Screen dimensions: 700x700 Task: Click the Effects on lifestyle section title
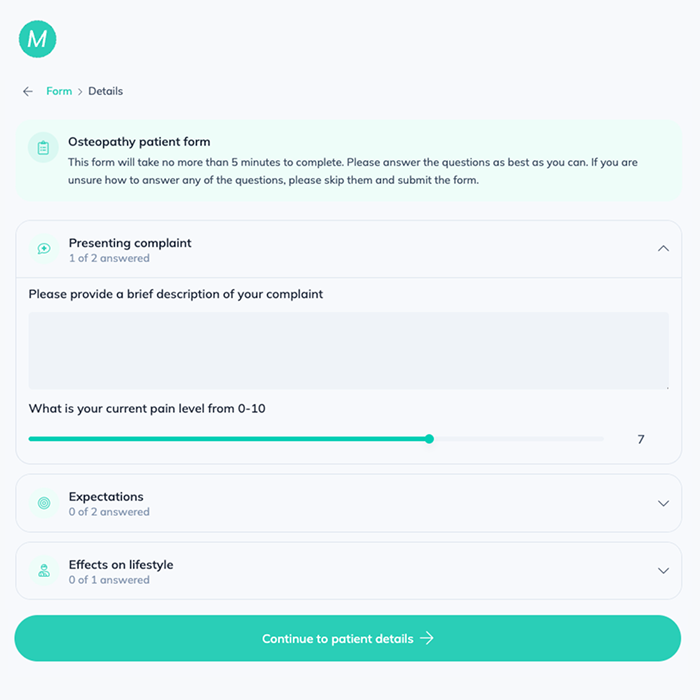[x=121, y=565]
